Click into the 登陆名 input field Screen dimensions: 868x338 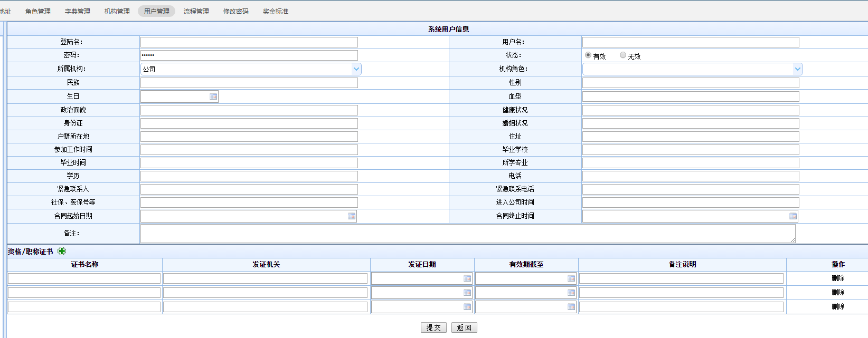pyautogui.click(x=249, y=42)
